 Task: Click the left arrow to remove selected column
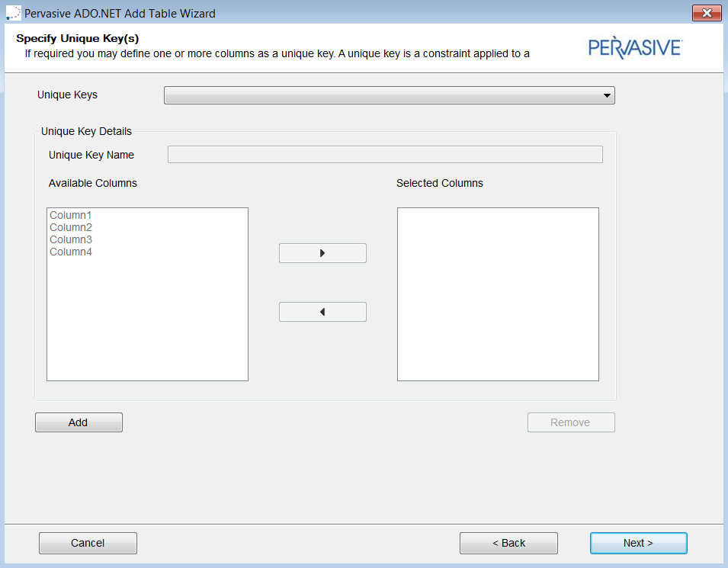[322, 312]
